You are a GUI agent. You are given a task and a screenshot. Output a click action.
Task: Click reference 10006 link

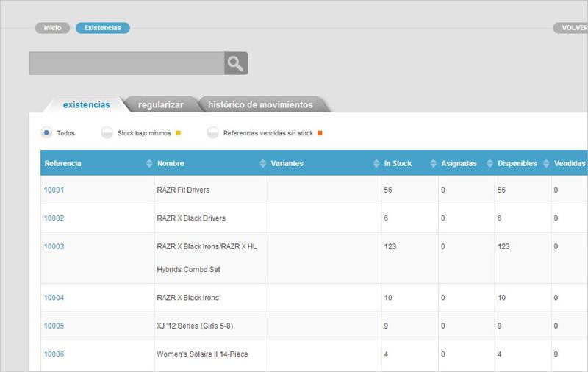54,354
